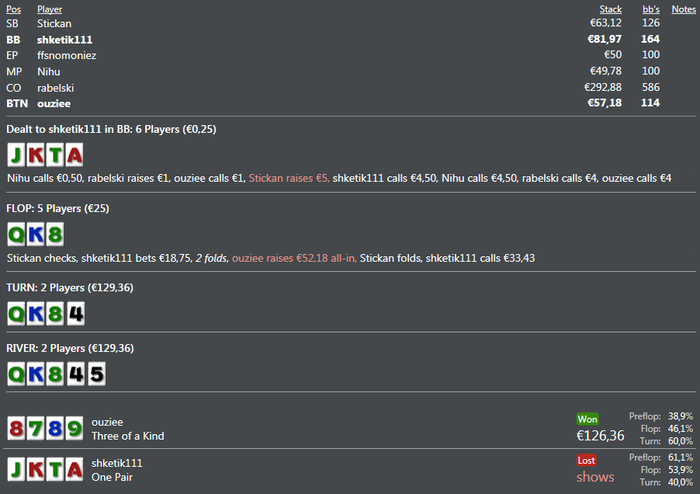Click the red 8 card in ouziee's hand
This screenshot has width=700, height=494.
click(x=17, y=429)
